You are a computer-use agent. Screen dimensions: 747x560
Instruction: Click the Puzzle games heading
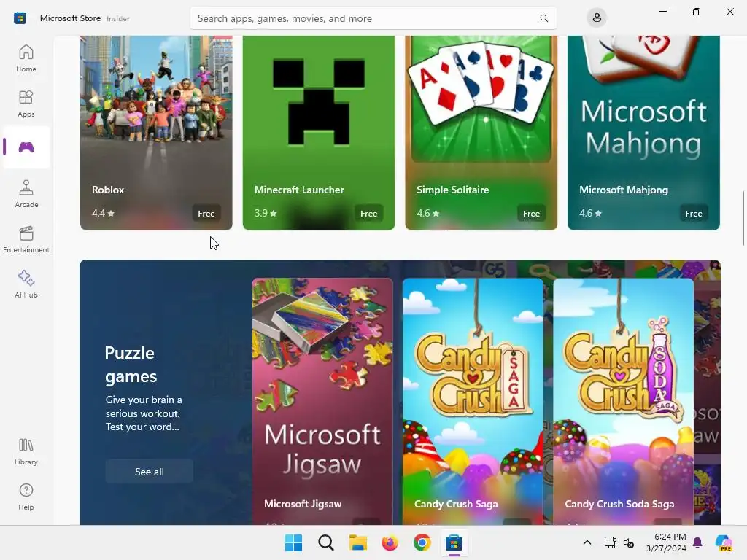click(x=131, y=365)
